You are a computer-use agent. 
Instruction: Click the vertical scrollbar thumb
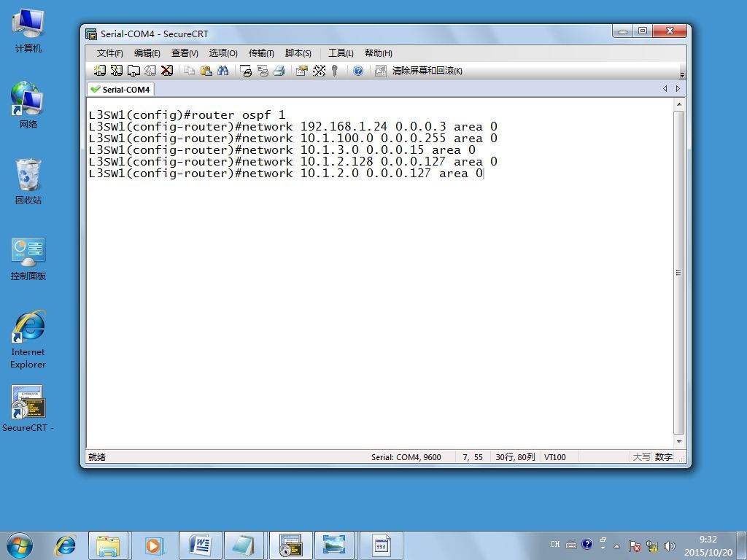679,273
